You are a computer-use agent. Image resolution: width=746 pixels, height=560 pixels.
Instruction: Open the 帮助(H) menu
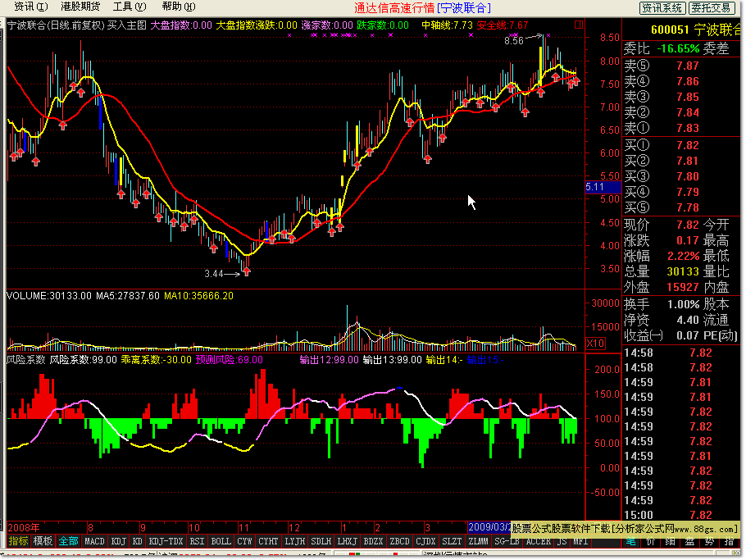pos(179,7)
